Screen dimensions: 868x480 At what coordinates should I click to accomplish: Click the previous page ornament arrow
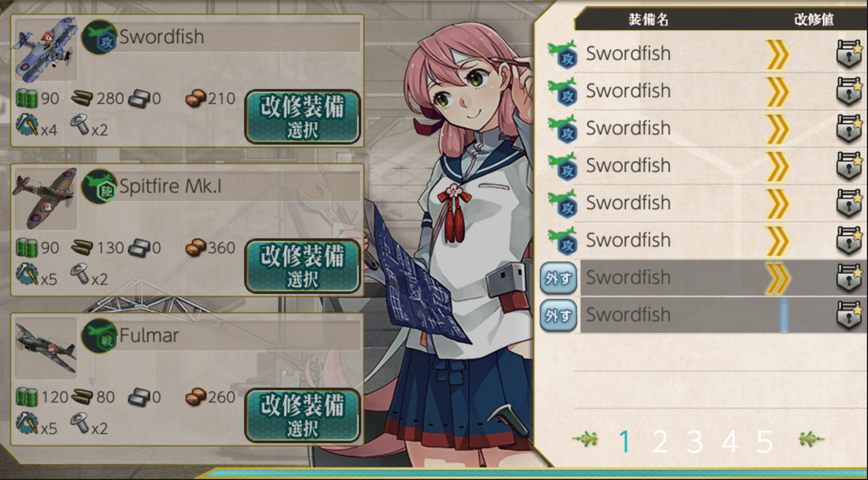[586, 440]
